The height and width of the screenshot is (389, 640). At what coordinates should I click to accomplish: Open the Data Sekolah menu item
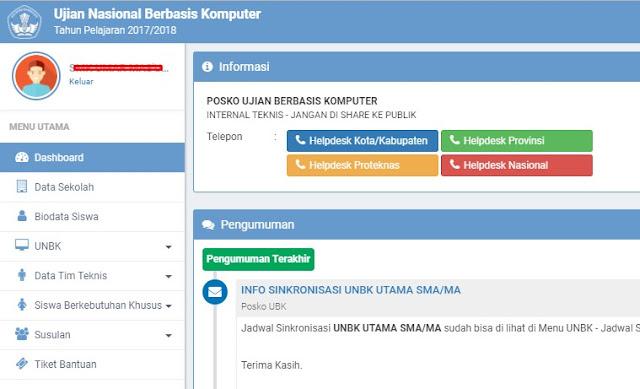(92, 187)
